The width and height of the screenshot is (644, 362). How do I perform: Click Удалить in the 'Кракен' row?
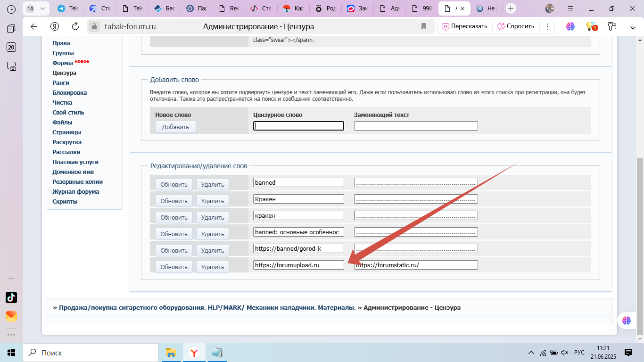[213, 201]
